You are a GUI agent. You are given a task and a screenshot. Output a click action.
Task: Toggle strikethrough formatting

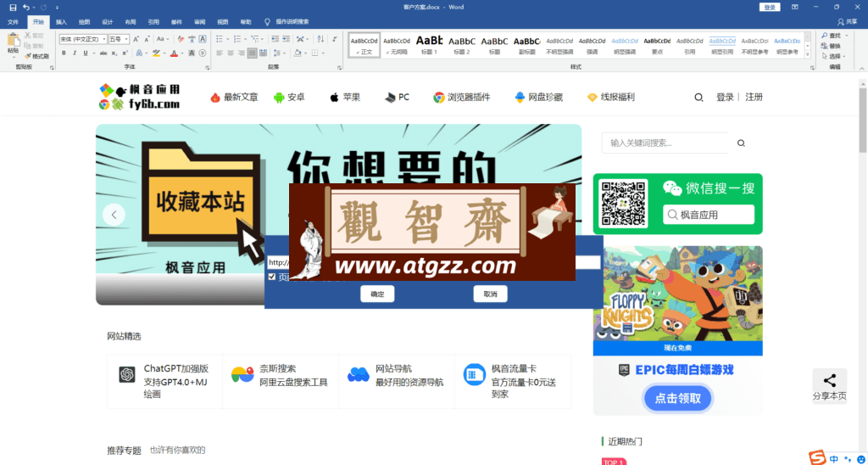(x=103, y=53)
